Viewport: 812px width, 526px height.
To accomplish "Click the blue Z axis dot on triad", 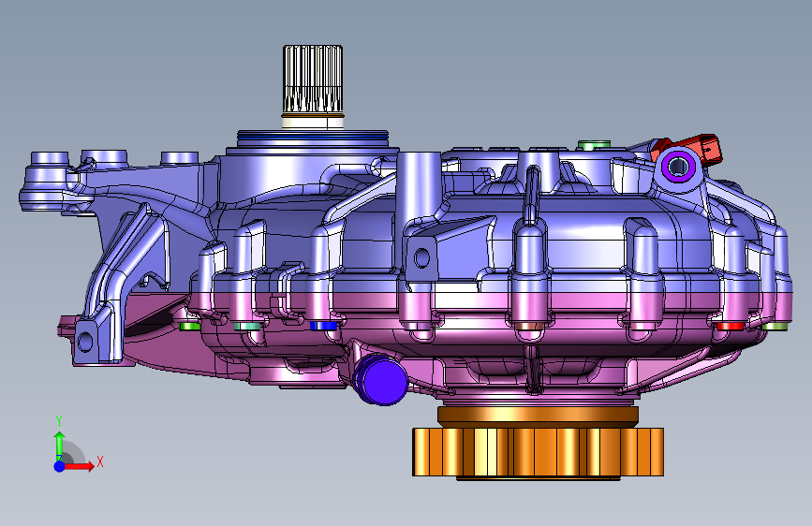I will [x=60, y=466].
